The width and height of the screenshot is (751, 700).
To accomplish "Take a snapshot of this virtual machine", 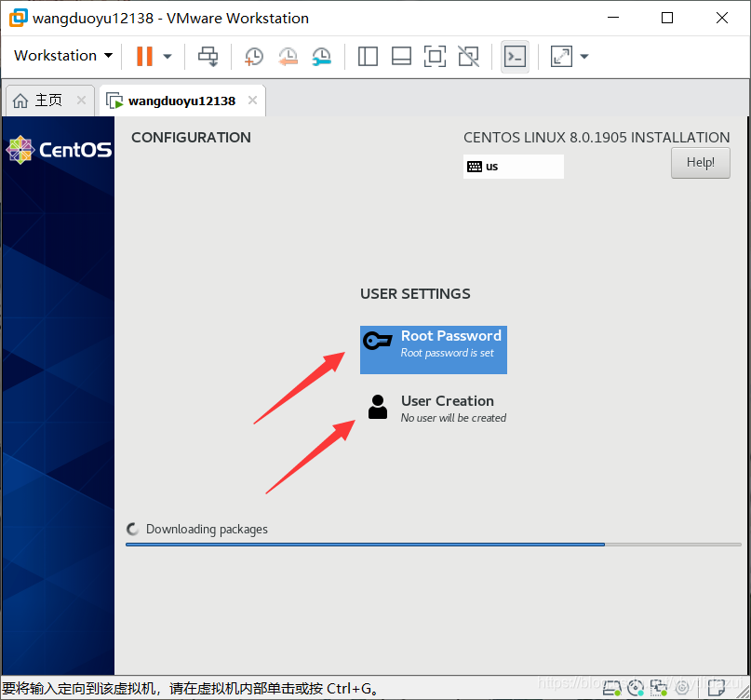I will point(254,56).
